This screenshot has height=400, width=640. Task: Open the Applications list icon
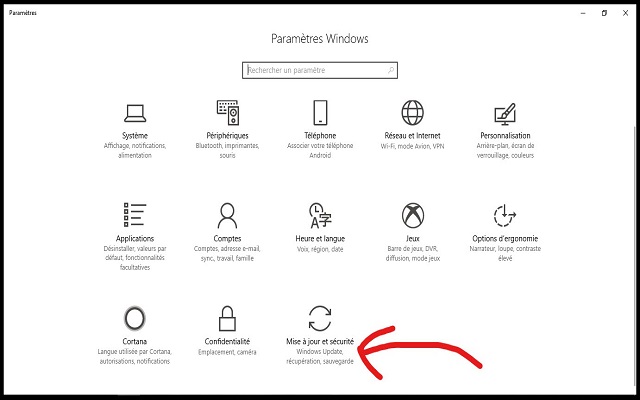pos(134,215)
